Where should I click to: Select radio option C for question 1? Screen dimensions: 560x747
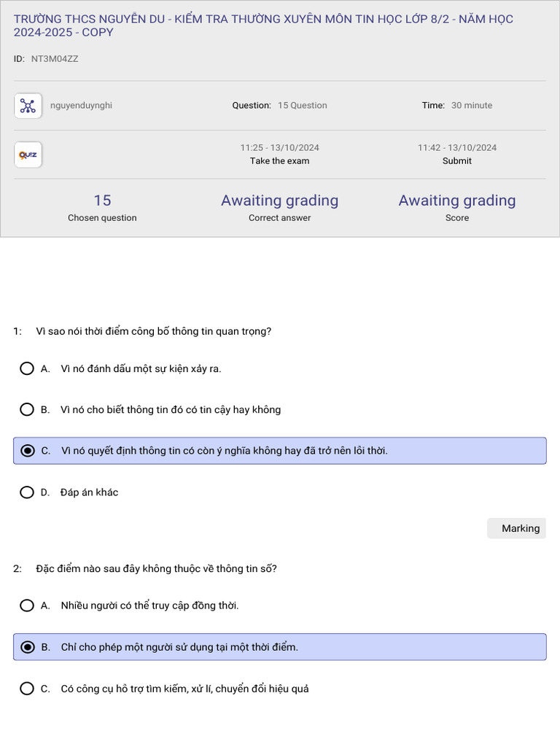pos(27,451)
